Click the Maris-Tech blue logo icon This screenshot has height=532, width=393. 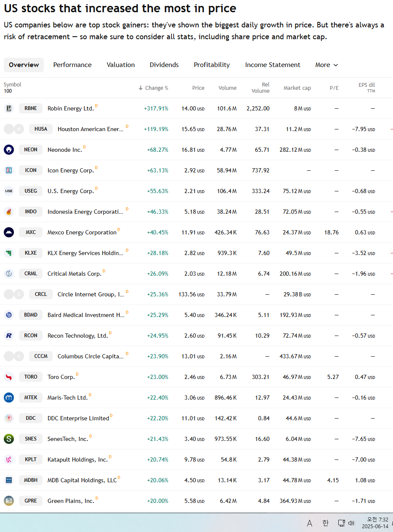[x=9, y=398]
